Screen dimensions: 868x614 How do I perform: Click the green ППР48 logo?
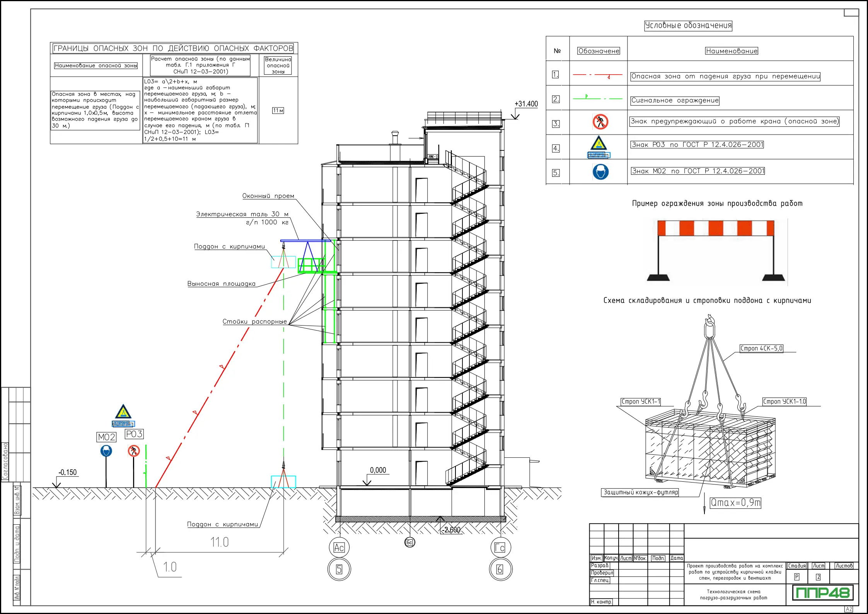[822, 592]
